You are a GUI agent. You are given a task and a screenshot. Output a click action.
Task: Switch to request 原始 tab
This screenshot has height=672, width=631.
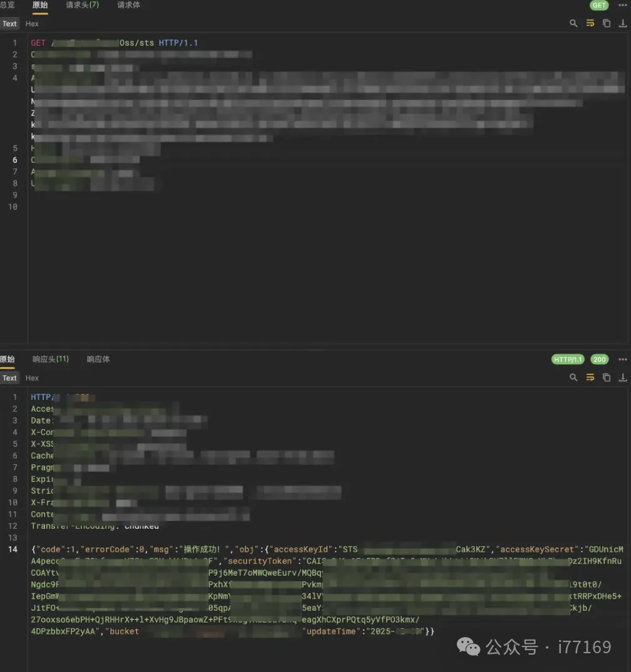tap(40, 5)
